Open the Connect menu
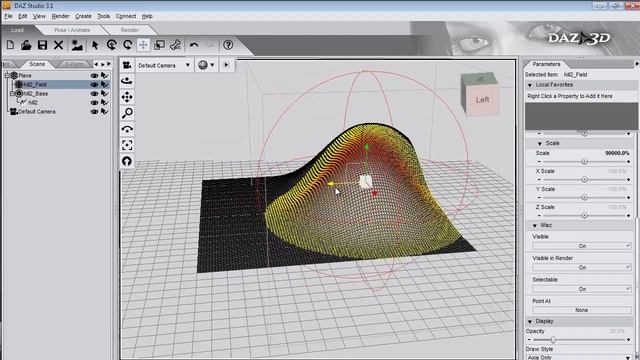 [126, 16]
